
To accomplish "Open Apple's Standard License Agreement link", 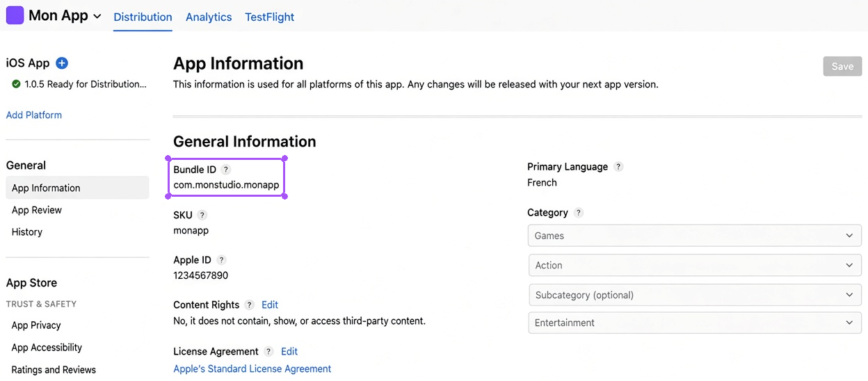I will pos(252,368).
